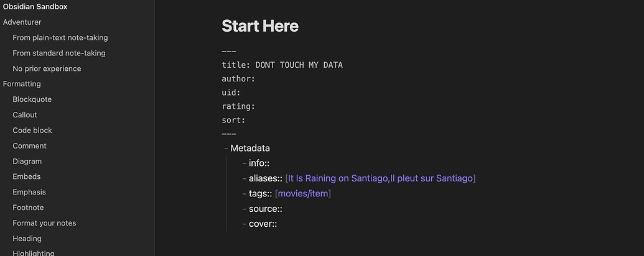This screenshot has height=256, width=644.
Task: Open the Callout note
Action: coord(25,115)
